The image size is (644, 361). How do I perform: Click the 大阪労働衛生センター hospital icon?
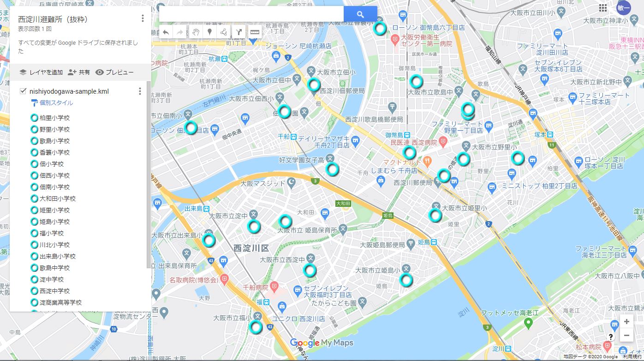pyautogui.click(x=395, y=41)
